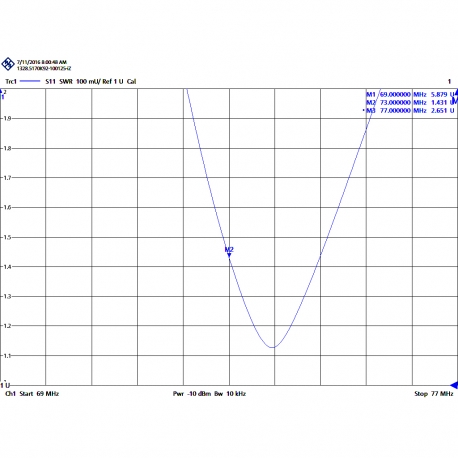Select the active M3 77.000000 MHz marker row

coord(409,110)
